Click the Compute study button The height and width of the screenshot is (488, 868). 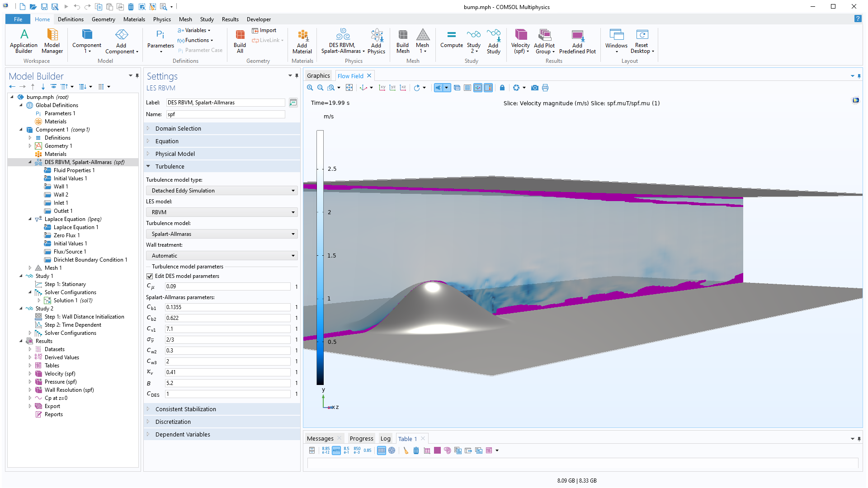coord(451,39)
